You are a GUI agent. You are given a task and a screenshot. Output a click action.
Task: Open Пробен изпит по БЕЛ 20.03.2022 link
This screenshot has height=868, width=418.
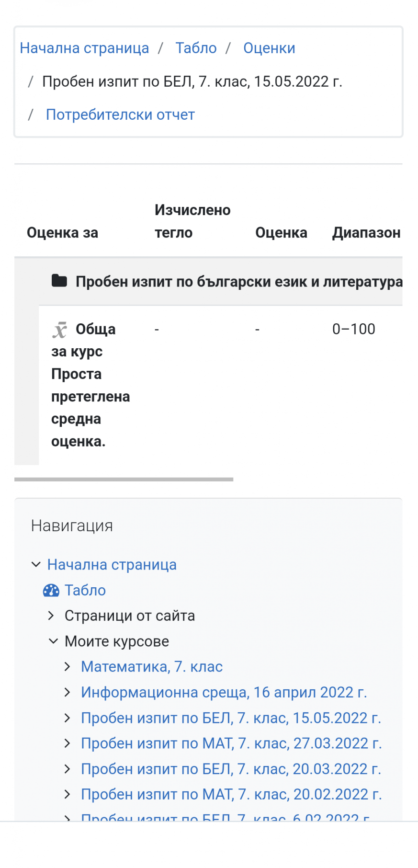point(231,768)
